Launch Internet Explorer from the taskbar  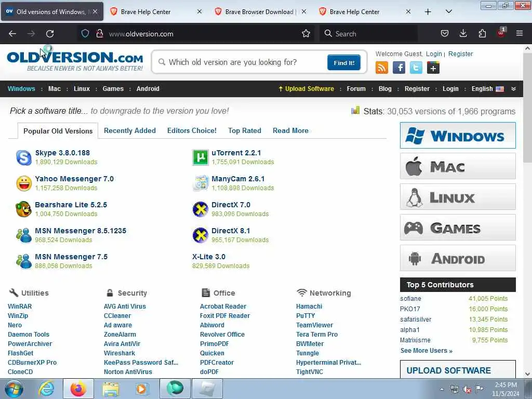tap(46, 389)
